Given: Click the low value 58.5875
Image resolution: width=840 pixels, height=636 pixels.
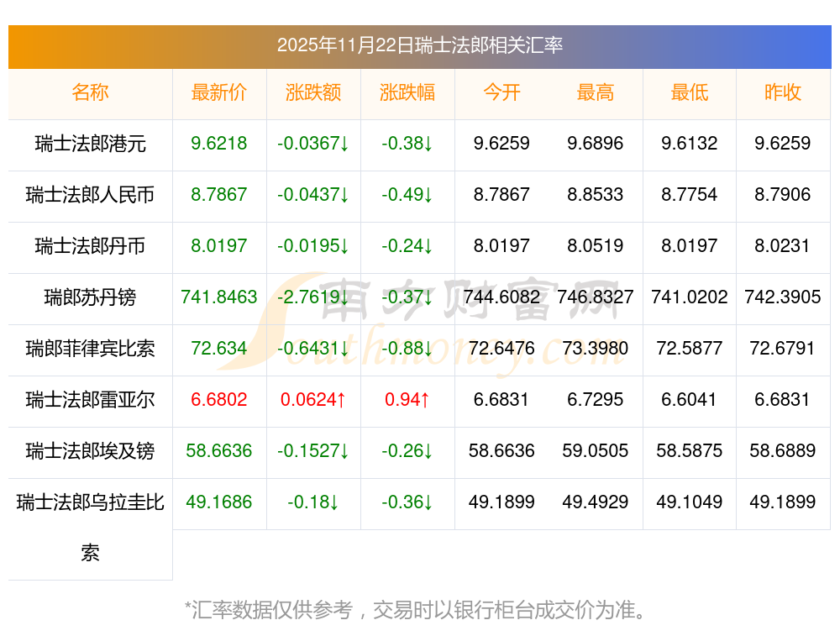Looking at the screenshot, I should click(x=690, y=450).
